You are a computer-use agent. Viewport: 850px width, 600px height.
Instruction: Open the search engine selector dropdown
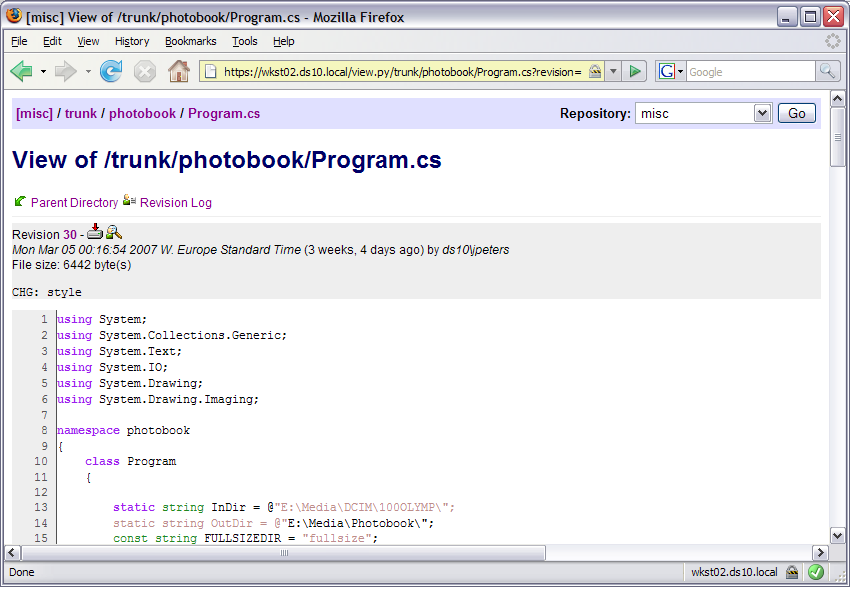[x=671, y=72]
